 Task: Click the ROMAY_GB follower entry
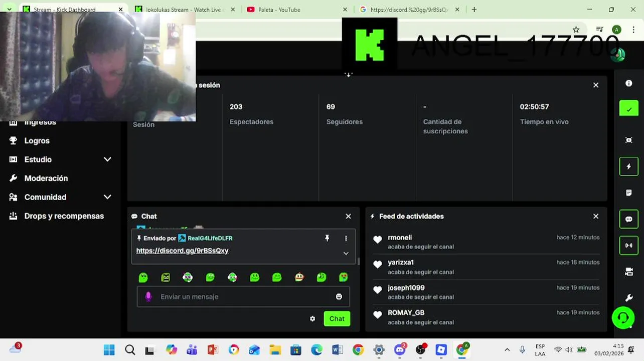pyautogui.click(x=486, y=317)
